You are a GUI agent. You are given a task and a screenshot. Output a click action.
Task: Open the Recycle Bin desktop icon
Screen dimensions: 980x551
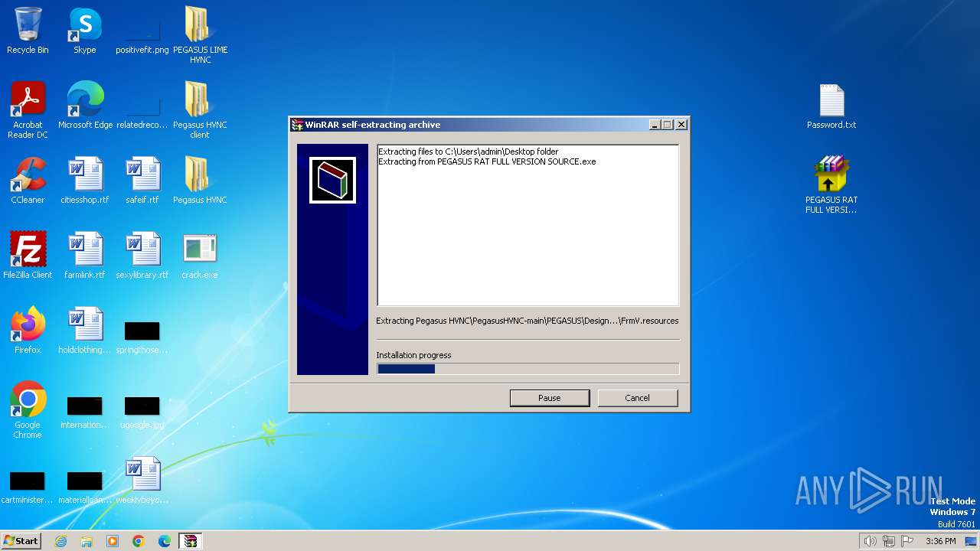click(x=28, y=31)
